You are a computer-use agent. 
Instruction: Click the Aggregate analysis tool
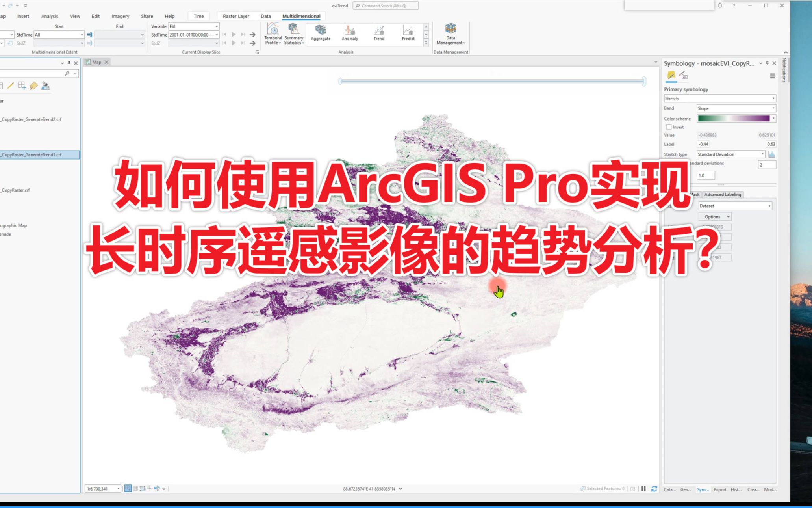321,33
